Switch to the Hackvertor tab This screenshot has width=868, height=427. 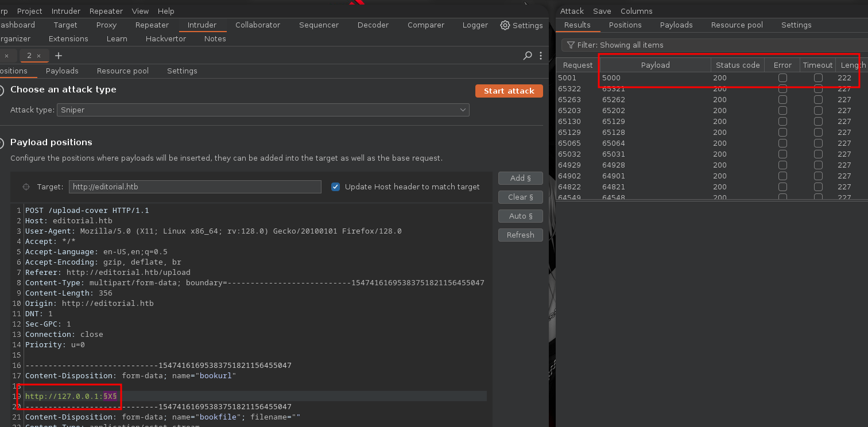click(x=165, y=38)
